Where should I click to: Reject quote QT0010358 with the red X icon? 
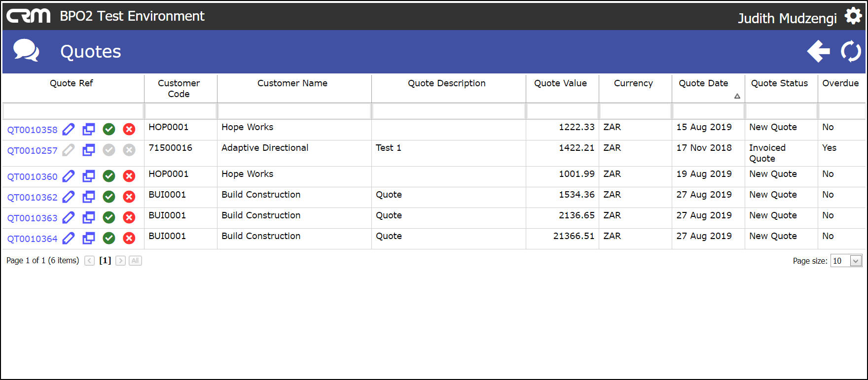point(129,130)
